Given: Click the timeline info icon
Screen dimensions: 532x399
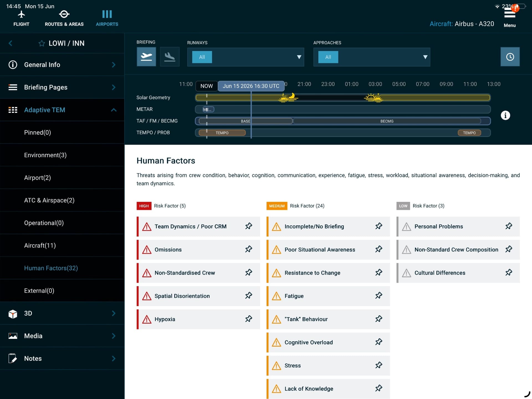Looking at the screenshot, I should 505,115.
